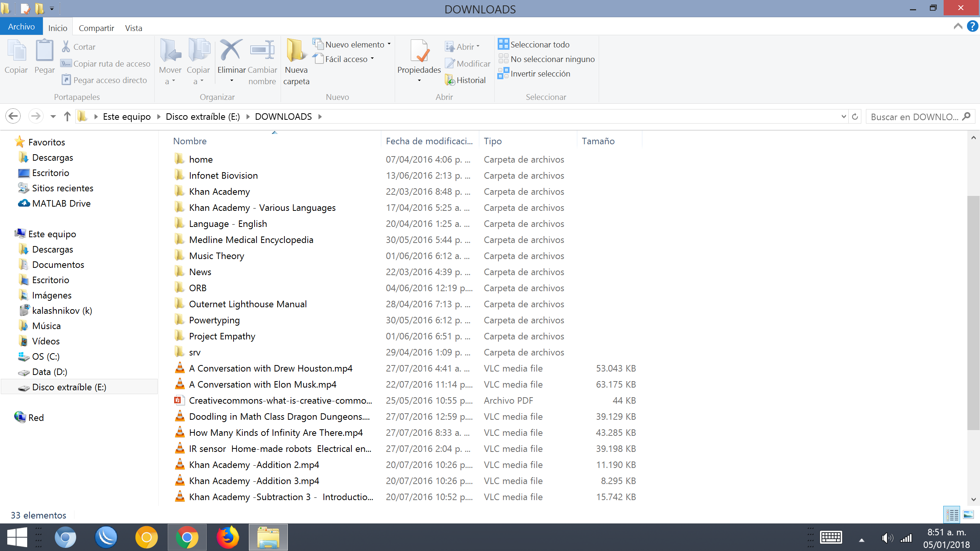Click the refresh icon in address bar
This screenshot has height=551, width=980.
[x=855, y=116]
